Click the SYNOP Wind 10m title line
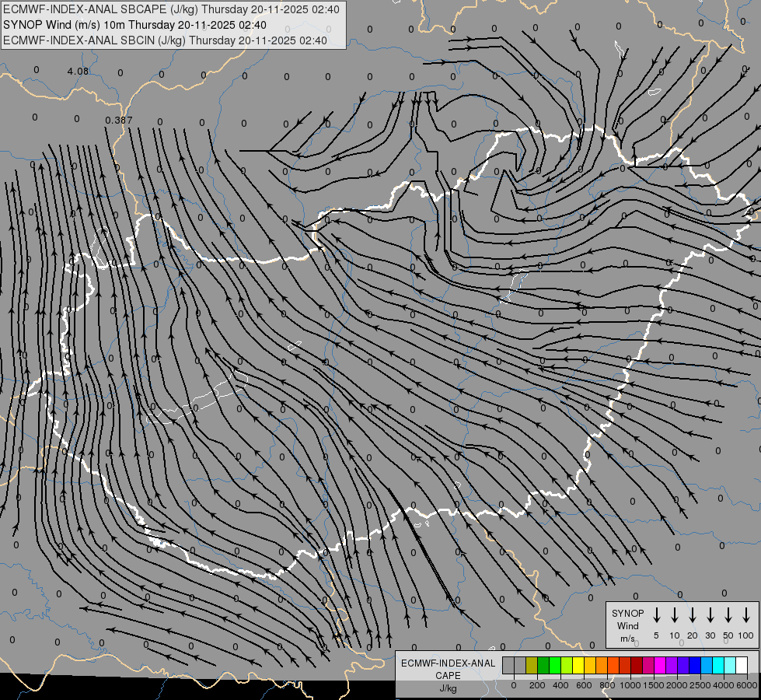This screenshot has height=700, width=761. pos(134,25)
